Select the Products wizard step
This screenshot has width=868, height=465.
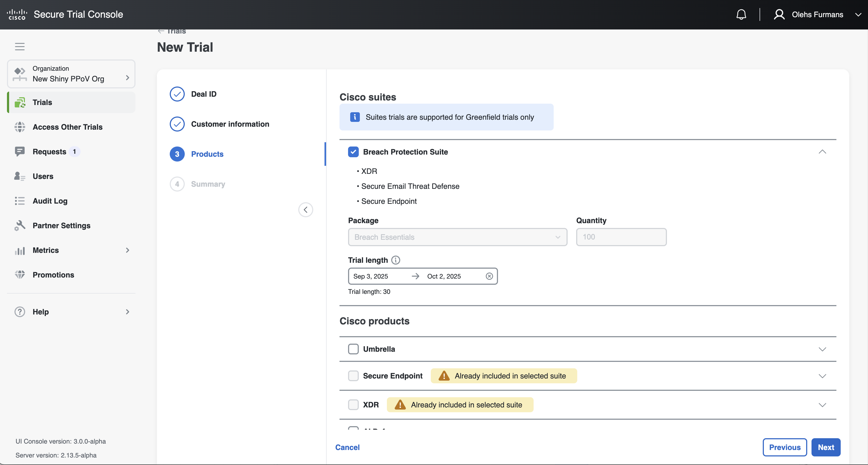pos(207,154)
